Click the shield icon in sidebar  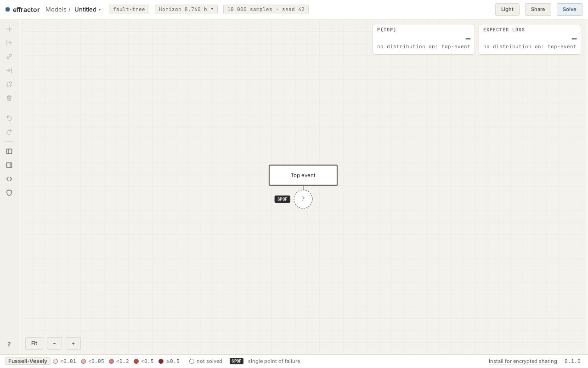tap(9, 193)
